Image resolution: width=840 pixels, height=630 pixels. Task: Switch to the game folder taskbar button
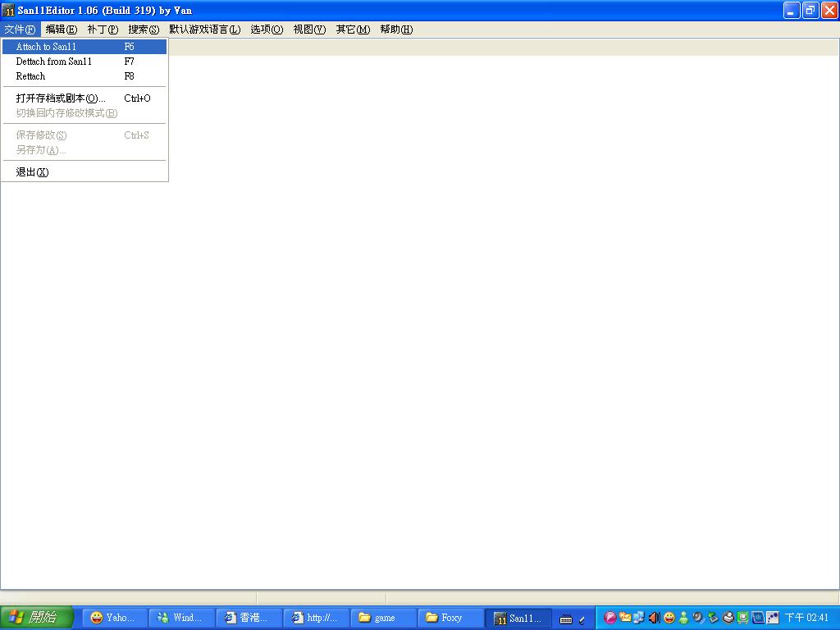coord(383,618)
